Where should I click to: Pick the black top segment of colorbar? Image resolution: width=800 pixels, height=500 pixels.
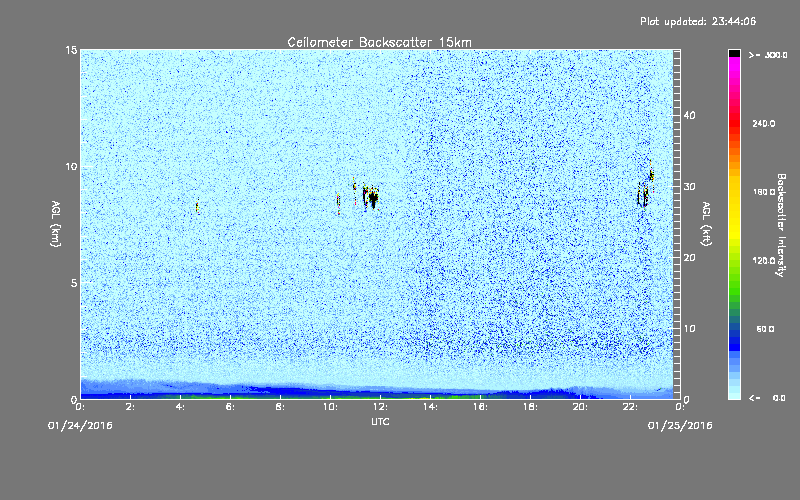point(734,53)
